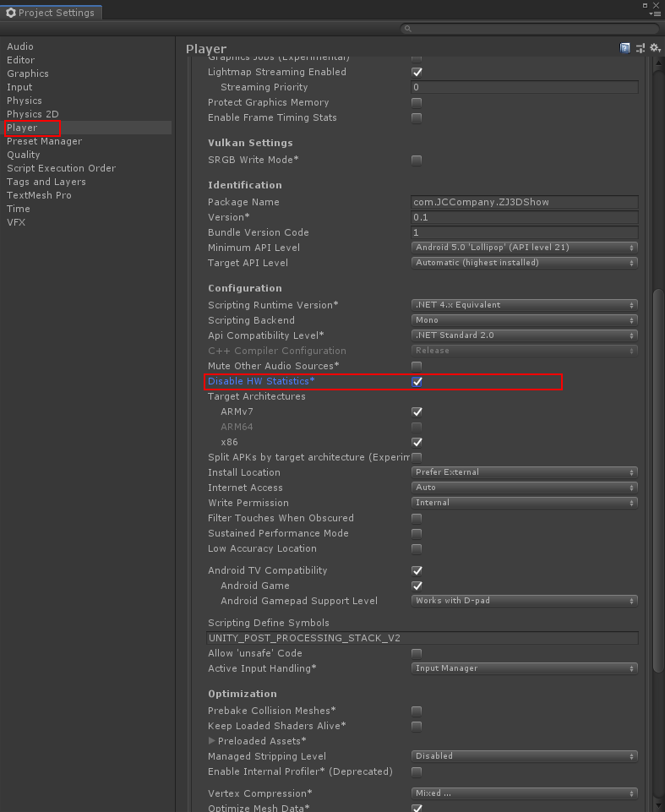Open Player settings help documentation icon
665x812 pixels.
625,48
